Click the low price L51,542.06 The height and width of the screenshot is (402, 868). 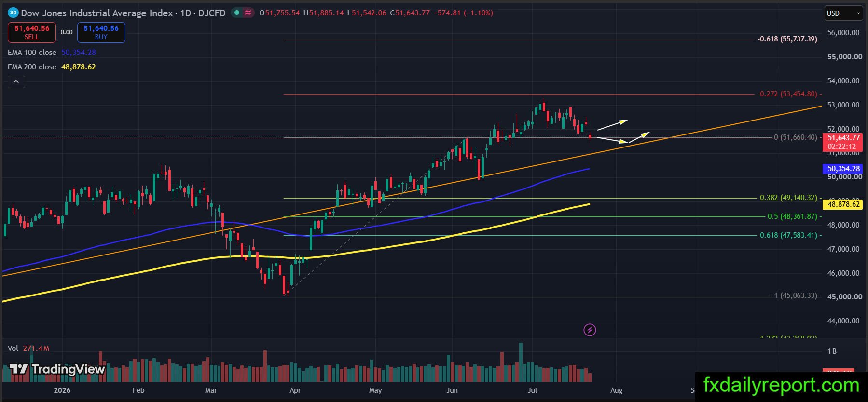367,13
